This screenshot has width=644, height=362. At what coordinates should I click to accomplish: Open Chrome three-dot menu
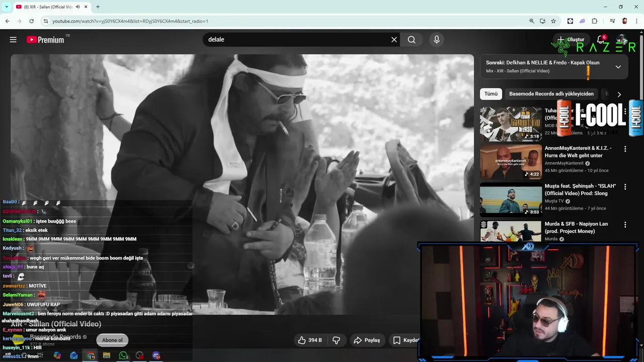(x=636, y=21)
